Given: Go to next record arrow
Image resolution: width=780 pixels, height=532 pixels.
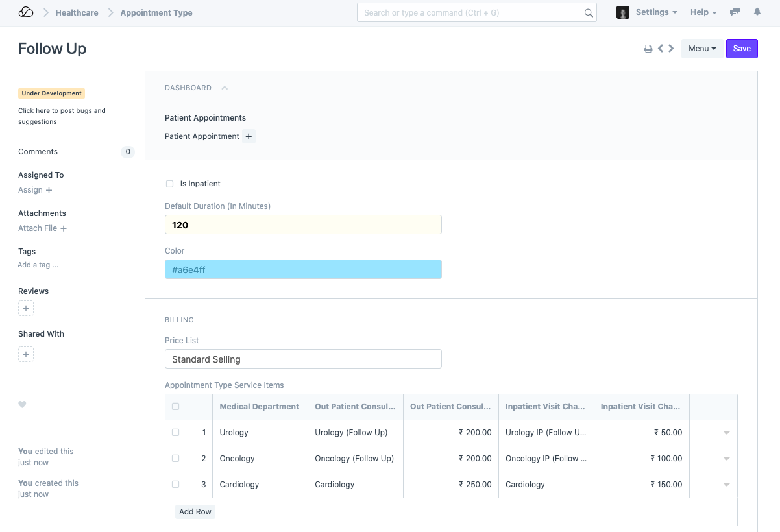Looking at the screenshot, I should pos(671,49).
